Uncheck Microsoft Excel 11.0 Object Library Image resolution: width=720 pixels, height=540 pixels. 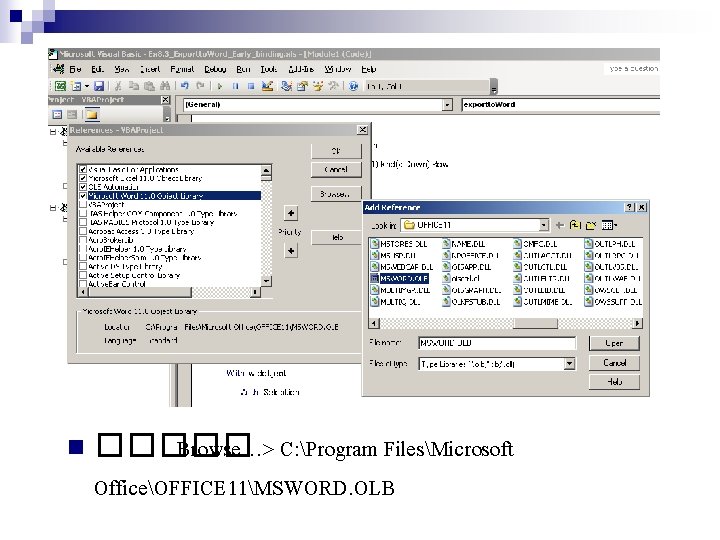[x=83, y=178]
